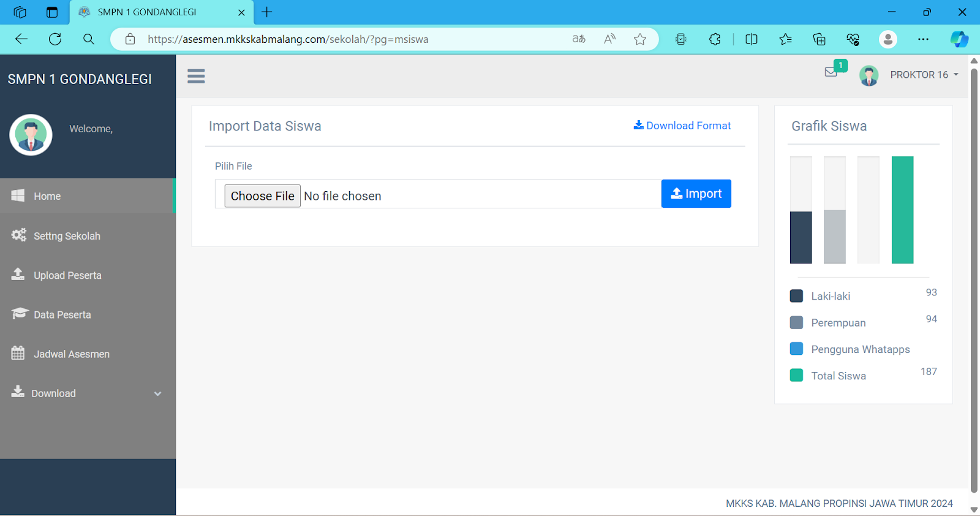
Task: Open Browser essentials heart icon
Action: tap(853, 39)
